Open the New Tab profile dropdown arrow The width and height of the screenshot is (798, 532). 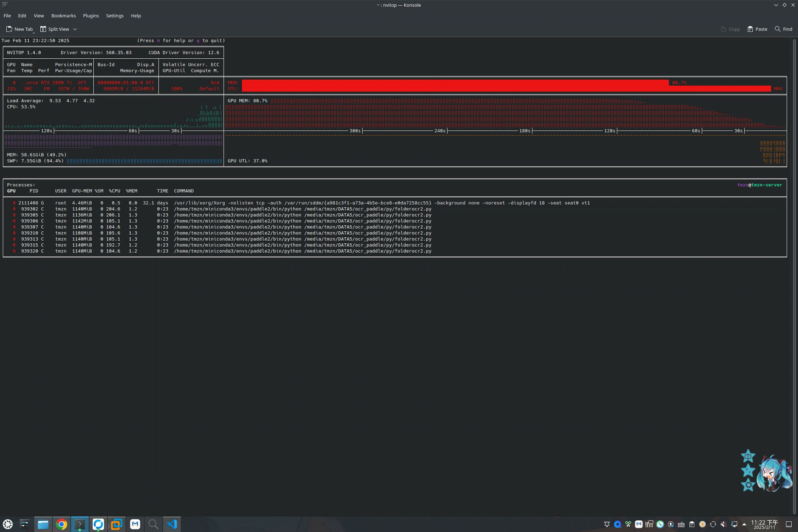[x=34, y=33]
